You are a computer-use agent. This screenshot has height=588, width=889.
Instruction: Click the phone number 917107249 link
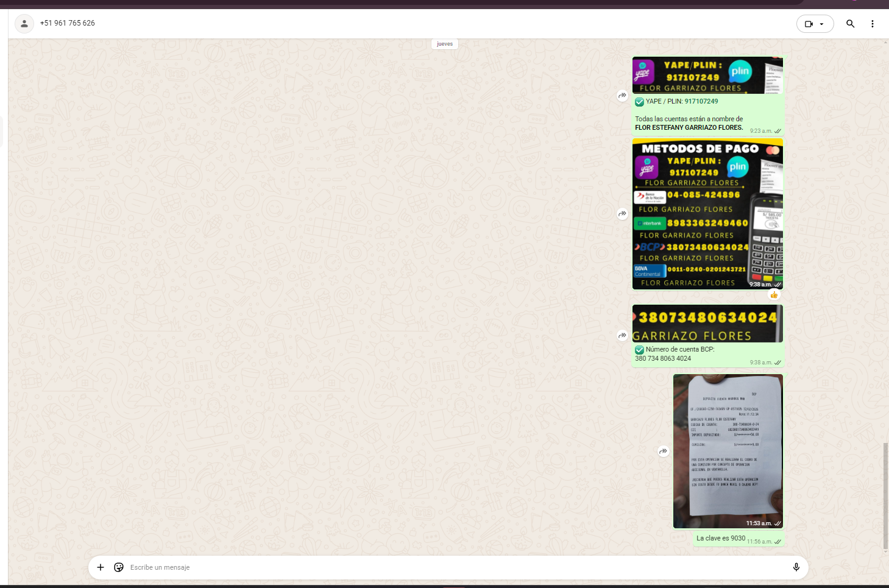[x=701, y=102]
